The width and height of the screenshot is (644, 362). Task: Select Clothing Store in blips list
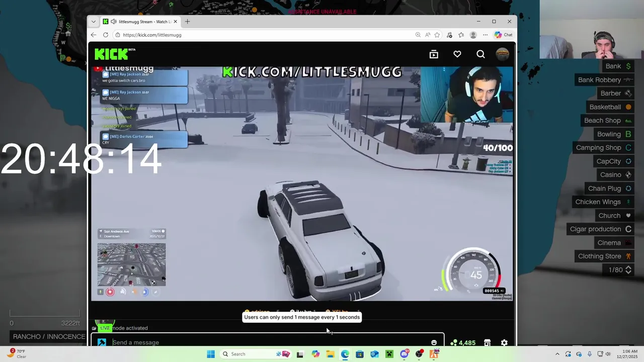(x=605, y=256)
